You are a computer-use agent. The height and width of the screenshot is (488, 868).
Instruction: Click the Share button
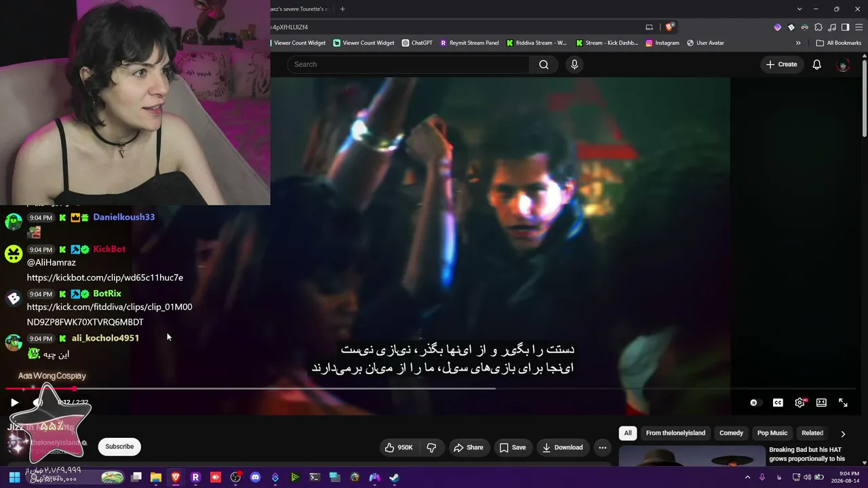pos(469,447)
